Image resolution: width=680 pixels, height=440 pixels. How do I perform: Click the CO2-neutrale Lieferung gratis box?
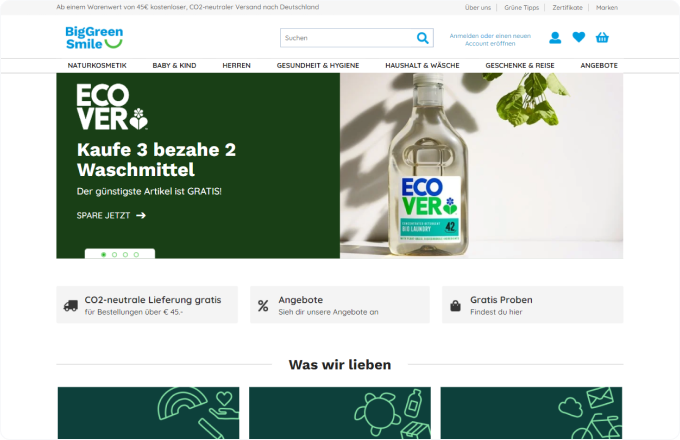click(147, 305)
